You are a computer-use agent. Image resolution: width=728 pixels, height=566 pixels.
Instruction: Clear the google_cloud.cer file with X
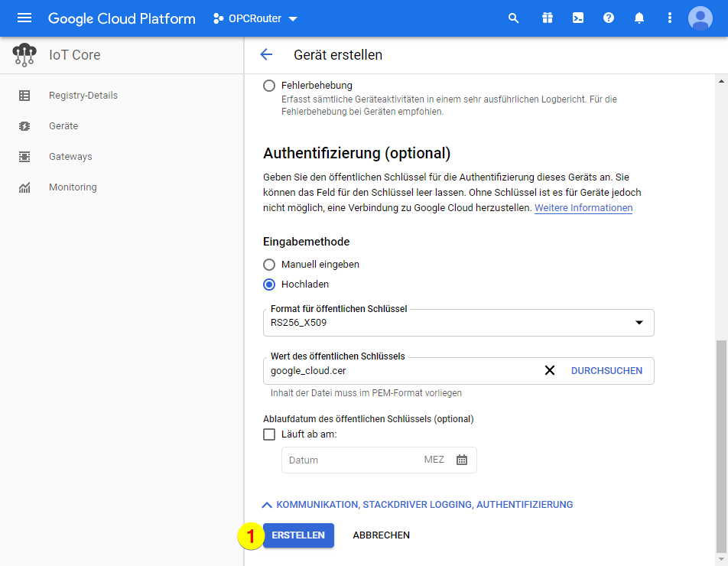click(x=549, y=370)
